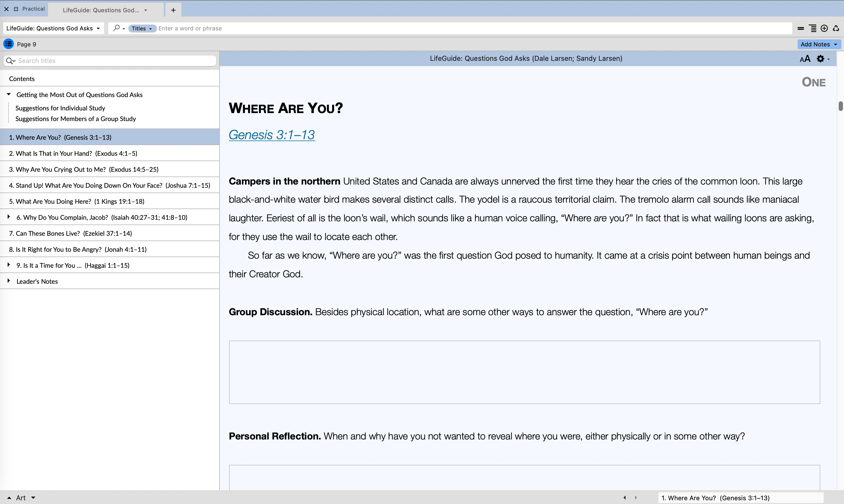This screenshot has height=504, width=844.
Task: Open the Art dropdown arrow
Action: pyautogui.click(x=33, y=498)
